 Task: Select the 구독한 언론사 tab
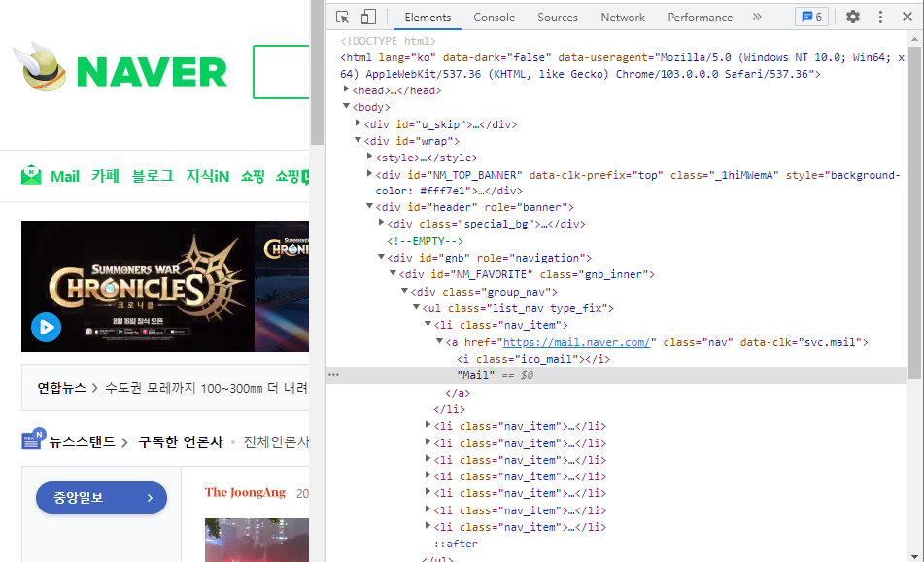coord(181,441)
